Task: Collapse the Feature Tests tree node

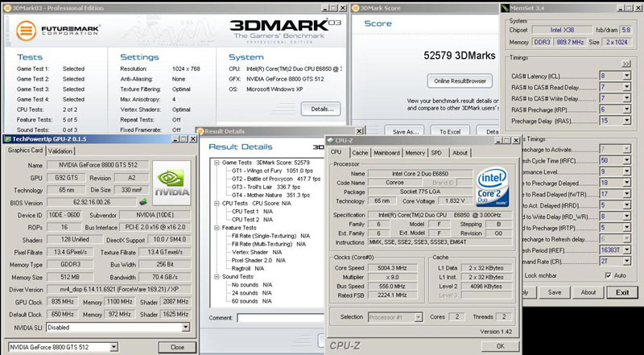Action: pyautogui.click(x=217, y=228)
